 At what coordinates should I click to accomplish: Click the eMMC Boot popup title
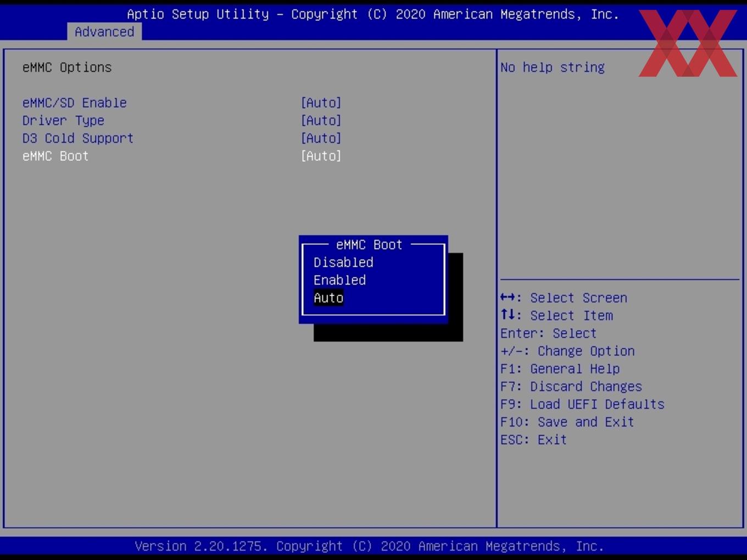(x=369, y=245)
